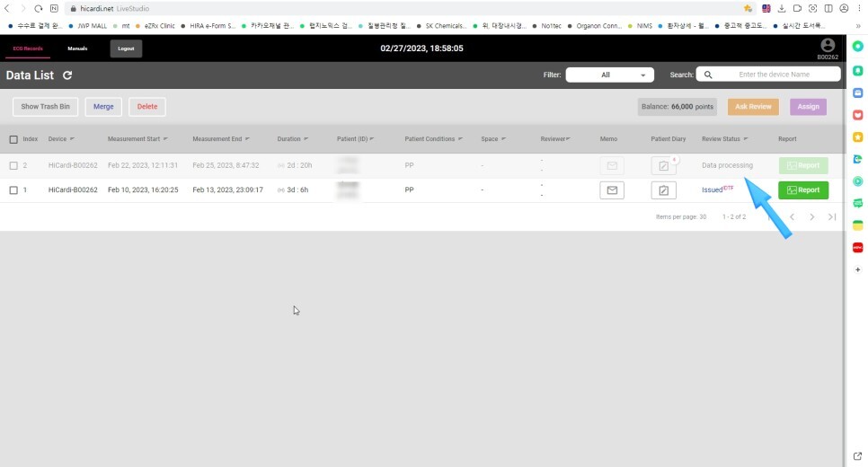
Task: Click the bookmark star in the address bar
Action: coord(748,8)
